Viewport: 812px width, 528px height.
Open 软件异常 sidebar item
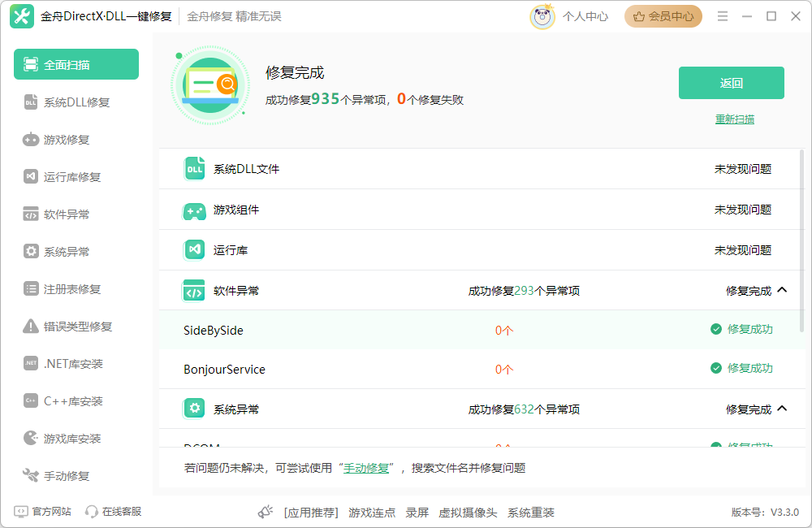coord(76,214)
